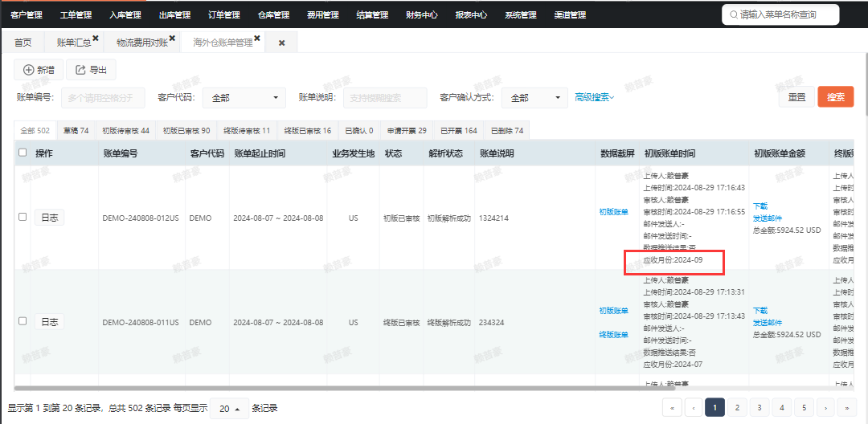The width and height of the screenshot is (868, 424).
Task: Open the records-per-page 20 dropdown
Action: 229,409
